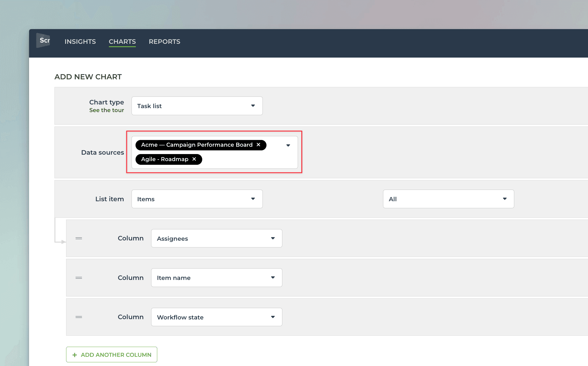The image size is (588, 366).
Task: Open the All filter dropdown
Action: point(448,199)
